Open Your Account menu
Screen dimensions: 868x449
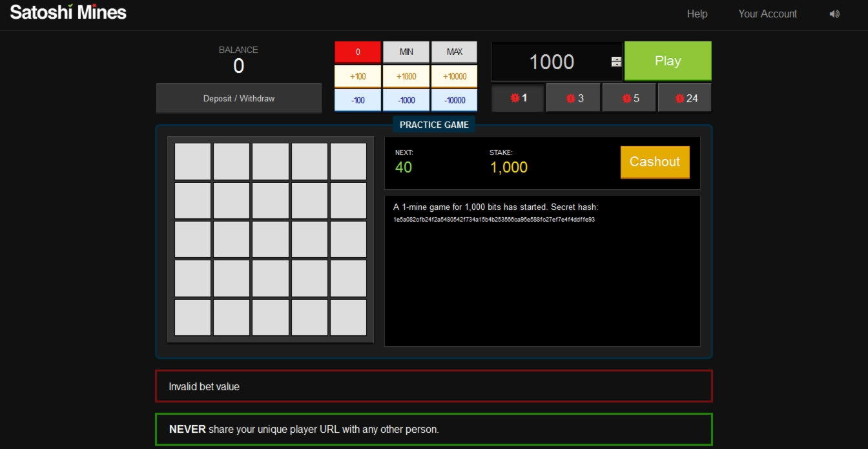click(x=767, y=14)
